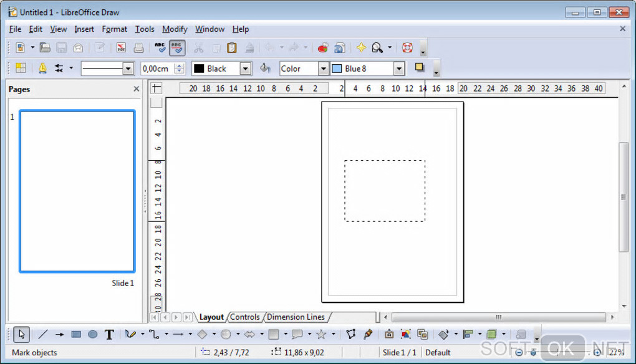
Task: Click Slide 1 / 1 in status bar
Action: click(400, 353)
